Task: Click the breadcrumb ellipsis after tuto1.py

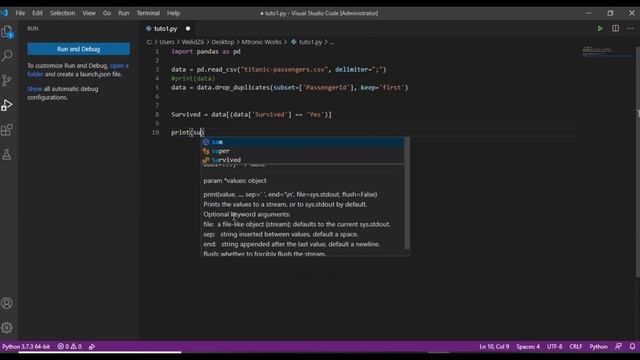Action: point(332,42)
